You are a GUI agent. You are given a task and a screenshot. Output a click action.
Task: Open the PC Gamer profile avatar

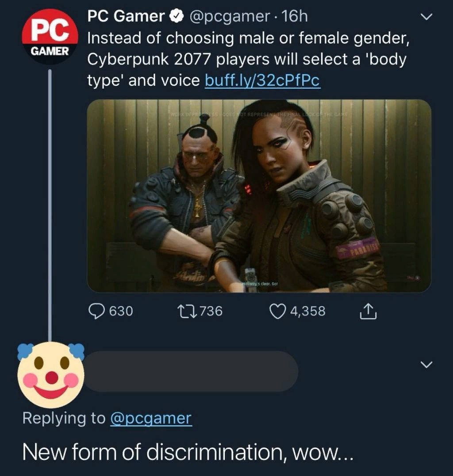click(x=50, y=36)
